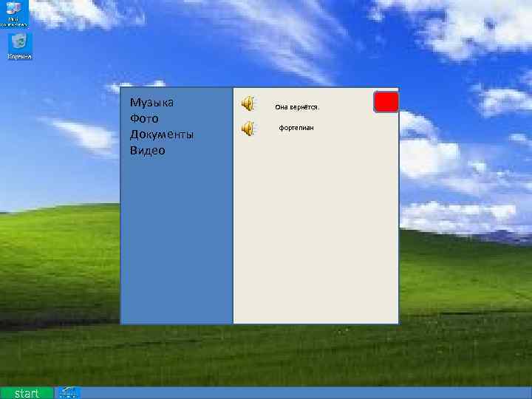Open the start menu
532x399 pixels.
[27, 393]
